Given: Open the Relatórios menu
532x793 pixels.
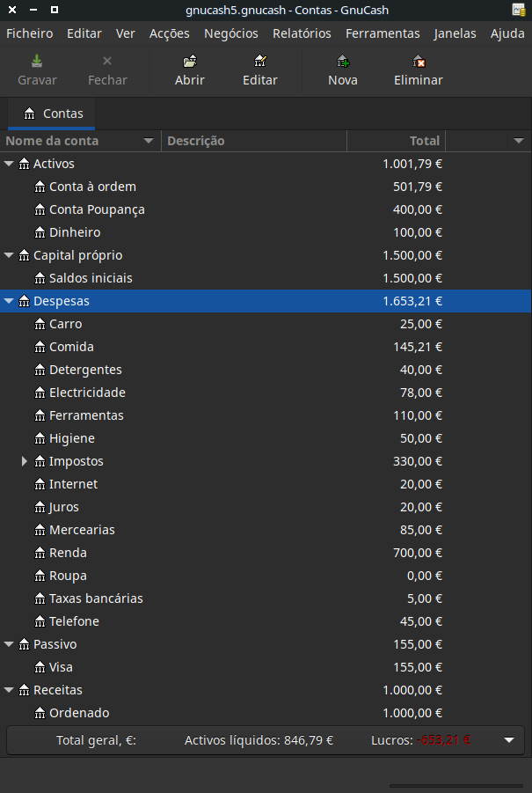Looking at the screenshot, I should 302,33.
